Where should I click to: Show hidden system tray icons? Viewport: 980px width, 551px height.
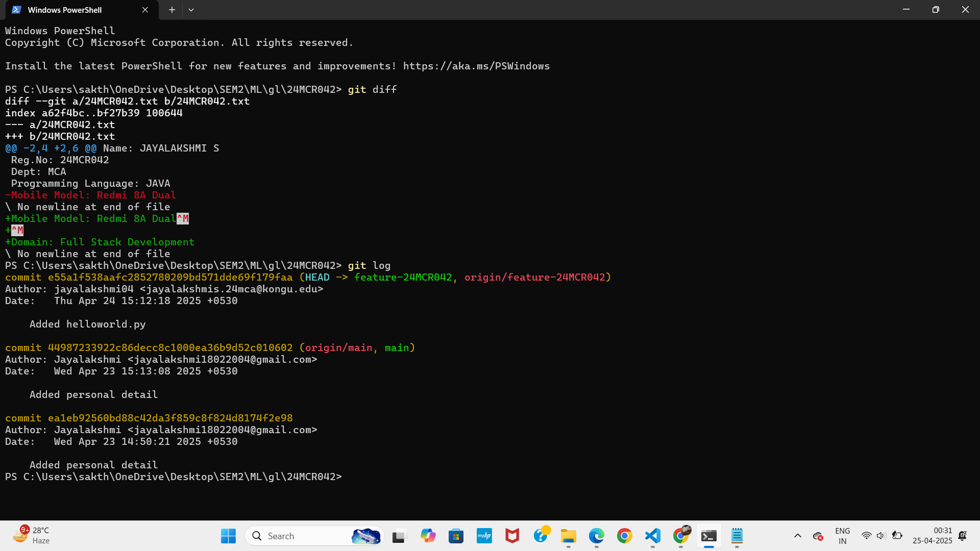click(x=797, y=536)
